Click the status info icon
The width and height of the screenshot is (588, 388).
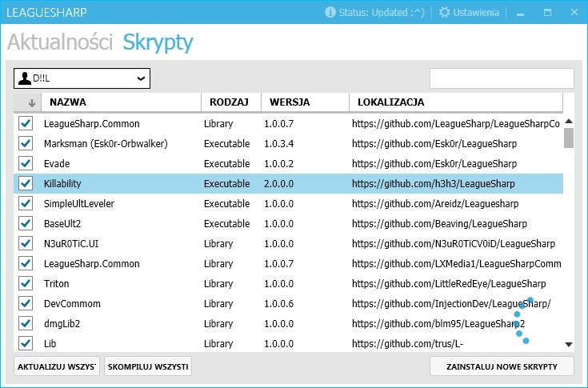click(330, 12)
